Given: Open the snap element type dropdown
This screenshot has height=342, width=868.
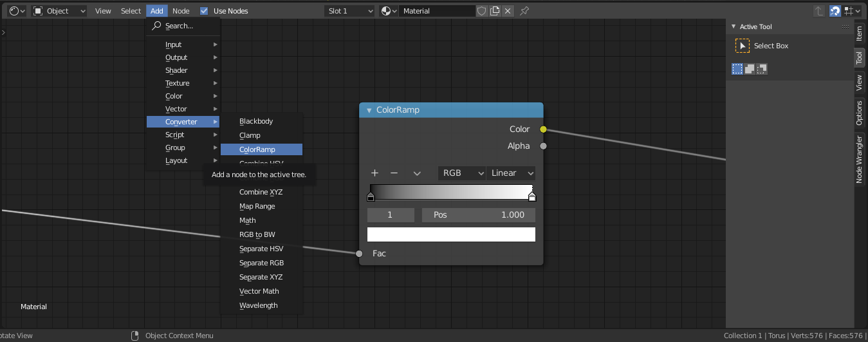Looking at the screenshot, I should [x=853, y=11].
